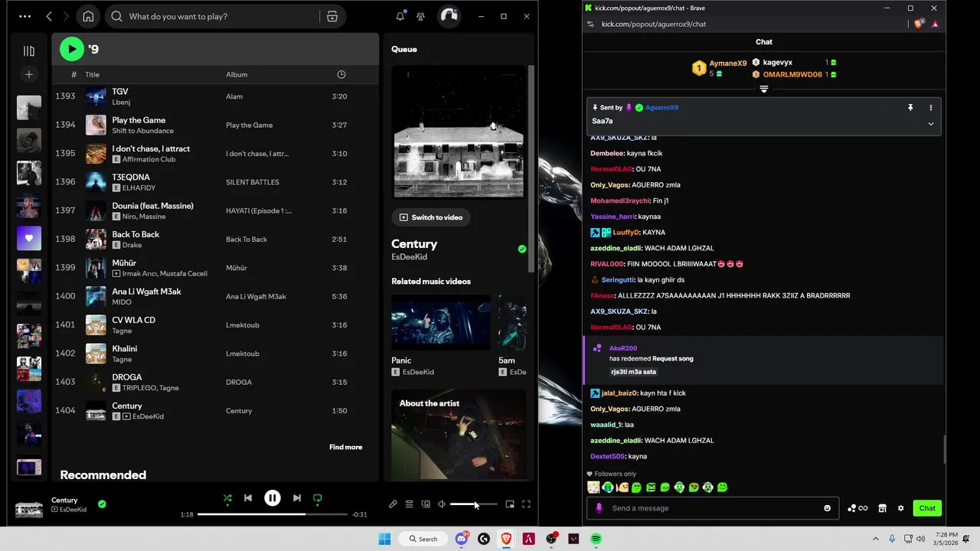Click the green Chat send button
Image resolution: width=980 pixels, height=551 pixels.
pos(927,508)
